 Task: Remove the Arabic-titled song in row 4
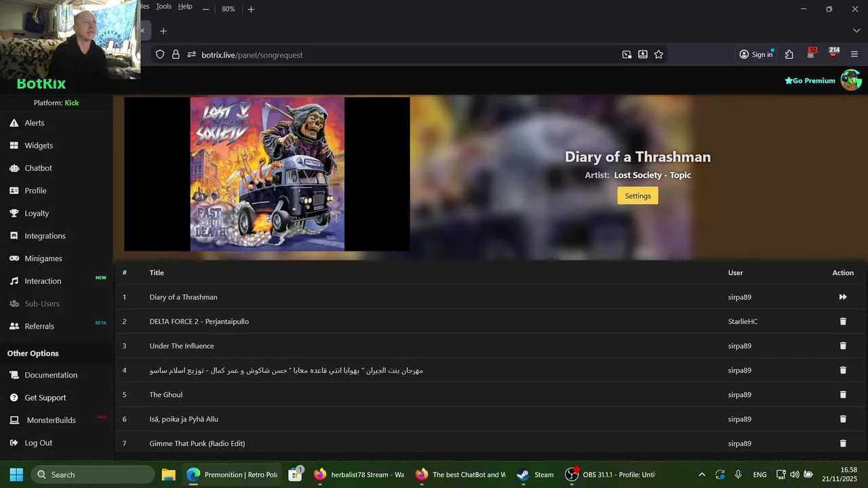(x=843, y=370)
